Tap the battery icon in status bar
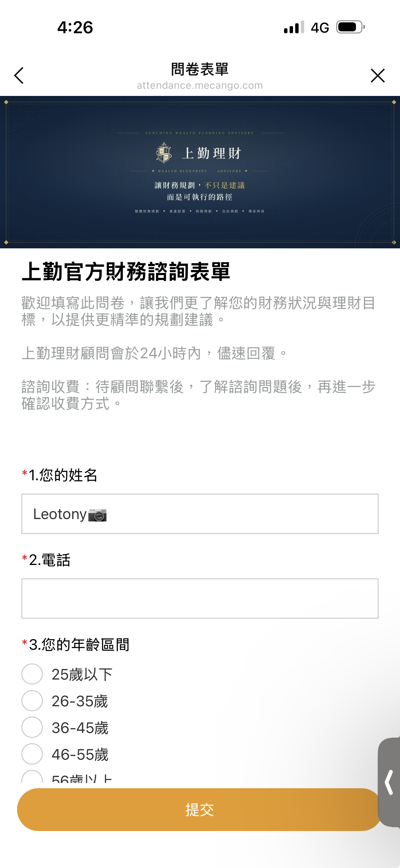This screenshot has height=868, width=400. (350, 27)
